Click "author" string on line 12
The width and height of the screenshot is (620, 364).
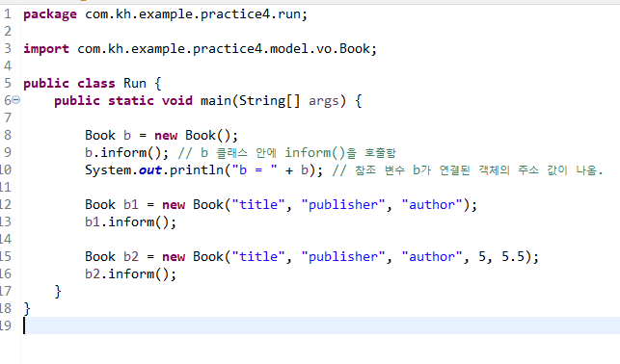point(432,204)
